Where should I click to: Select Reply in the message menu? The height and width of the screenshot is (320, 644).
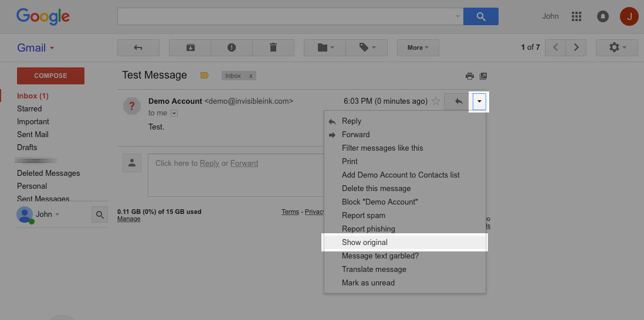pos(405,121)
